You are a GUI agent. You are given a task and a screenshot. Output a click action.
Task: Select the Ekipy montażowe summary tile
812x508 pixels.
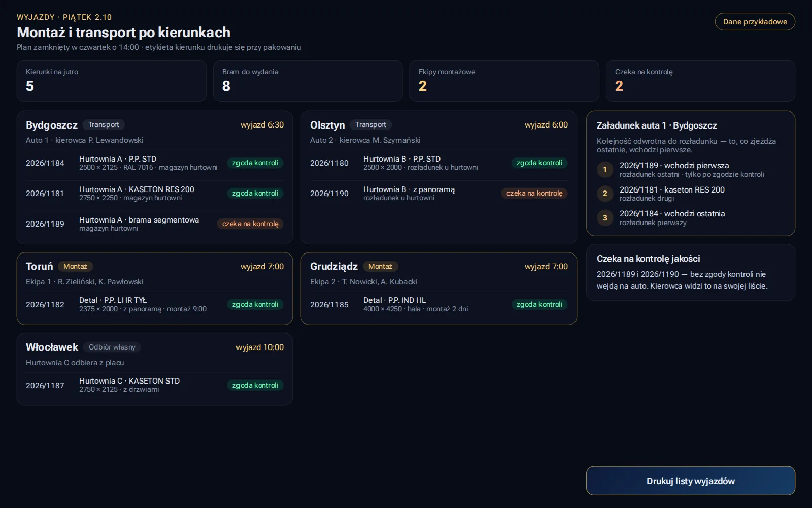(504, 81)
